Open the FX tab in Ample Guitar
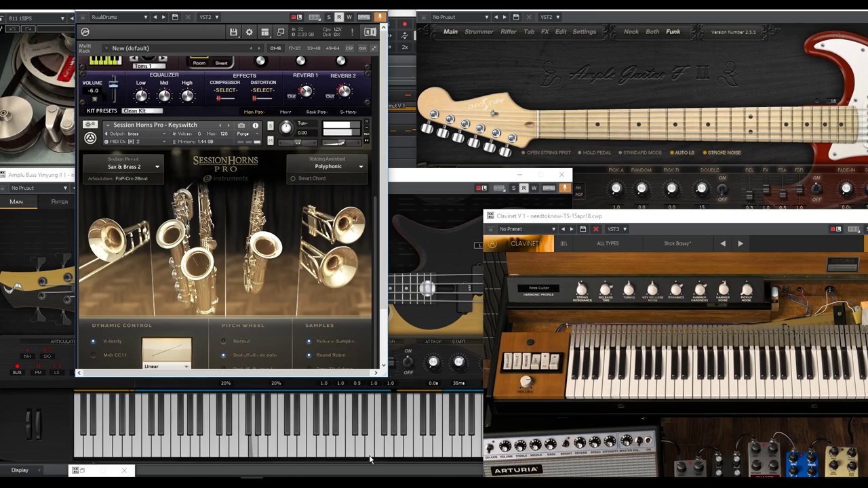Screen dimensions: 868x488 tap(545, 32)
